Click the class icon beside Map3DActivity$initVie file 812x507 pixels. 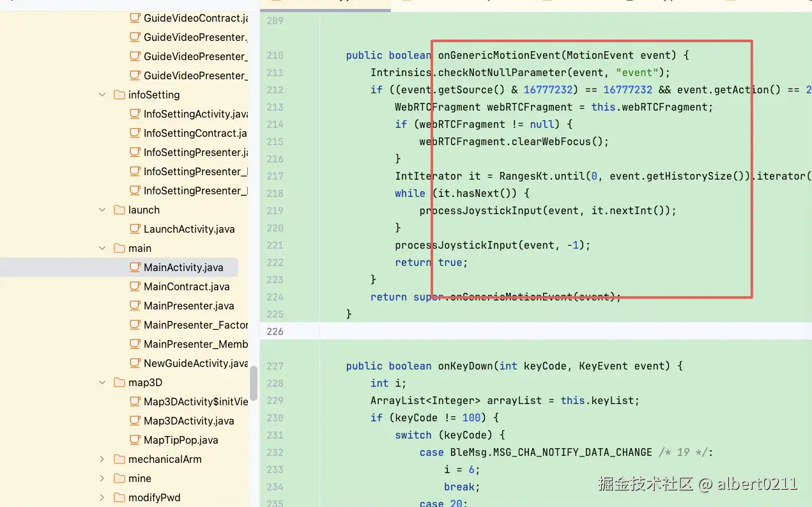coord(135,402)
